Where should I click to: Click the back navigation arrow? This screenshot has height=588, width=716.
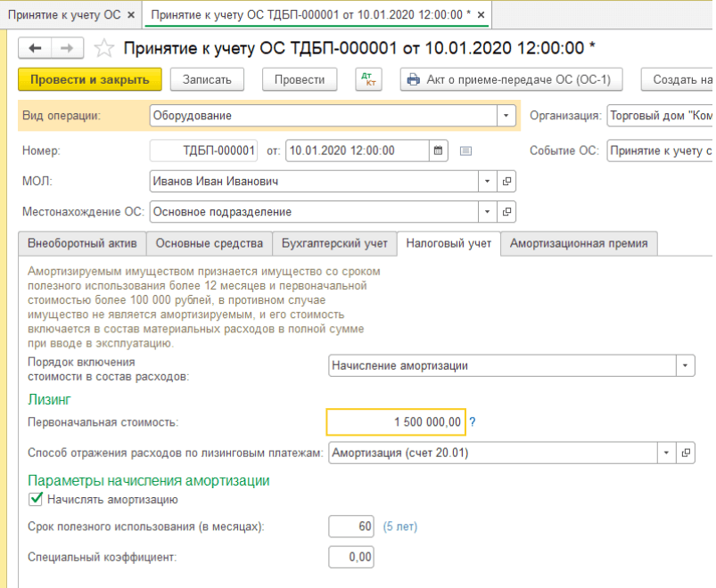[x=36, y=48]
